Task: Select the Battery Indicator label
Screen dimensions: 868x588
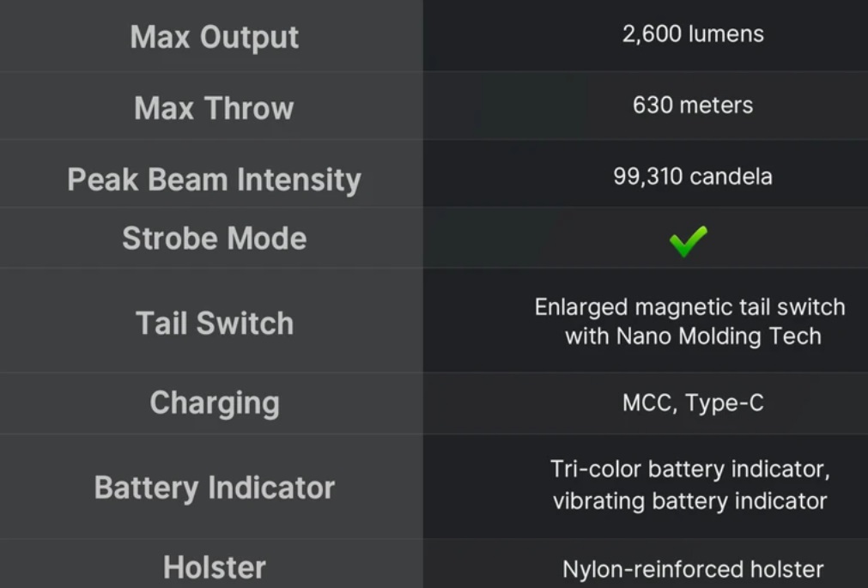Action: [x=215, y=488]
